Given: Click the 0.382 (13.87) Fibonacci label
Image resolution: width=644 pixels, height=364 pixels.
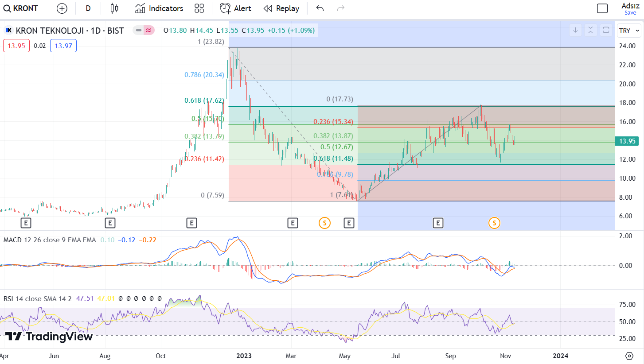Looking at the screenshot, I should point(333,136).
